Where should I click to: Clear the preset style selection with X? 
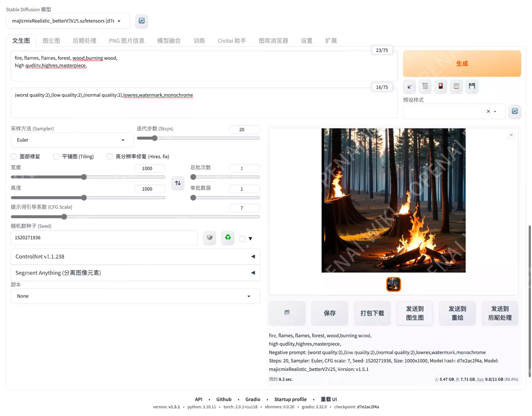click(488, 111)
